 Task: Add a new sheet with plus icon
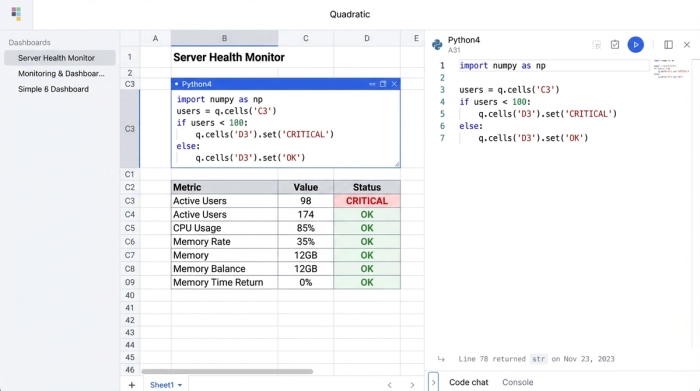(x=132, y=385)
